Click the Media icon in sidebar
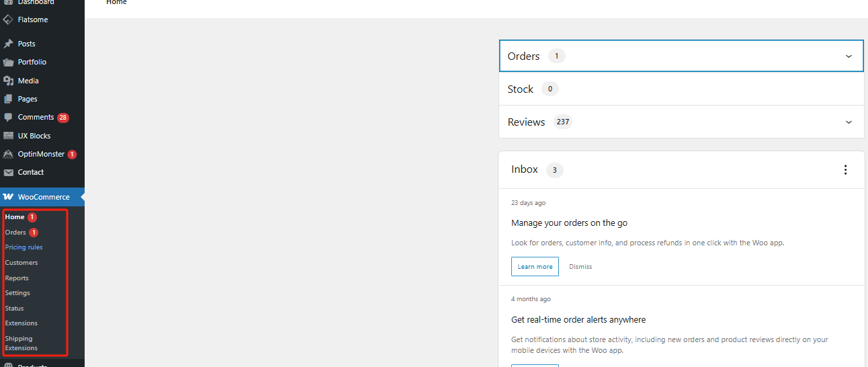 (8, 81)
